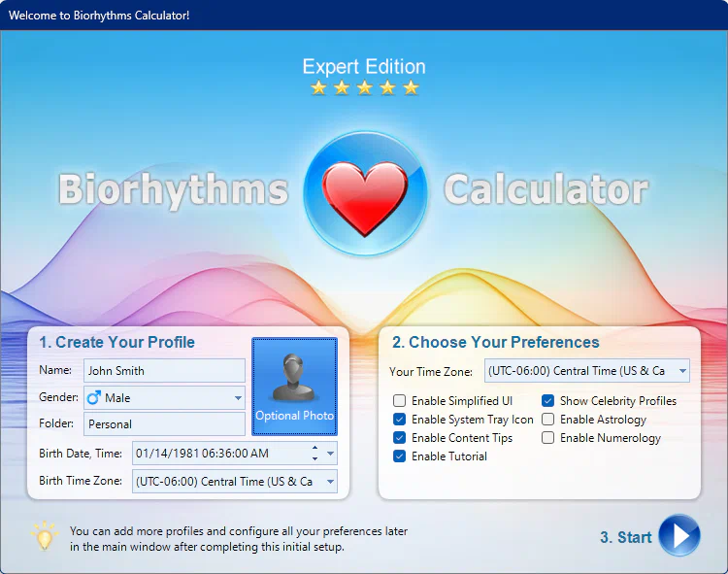Enable the Simplified UI checkbox
728x574 pixels.
point(400,401)
